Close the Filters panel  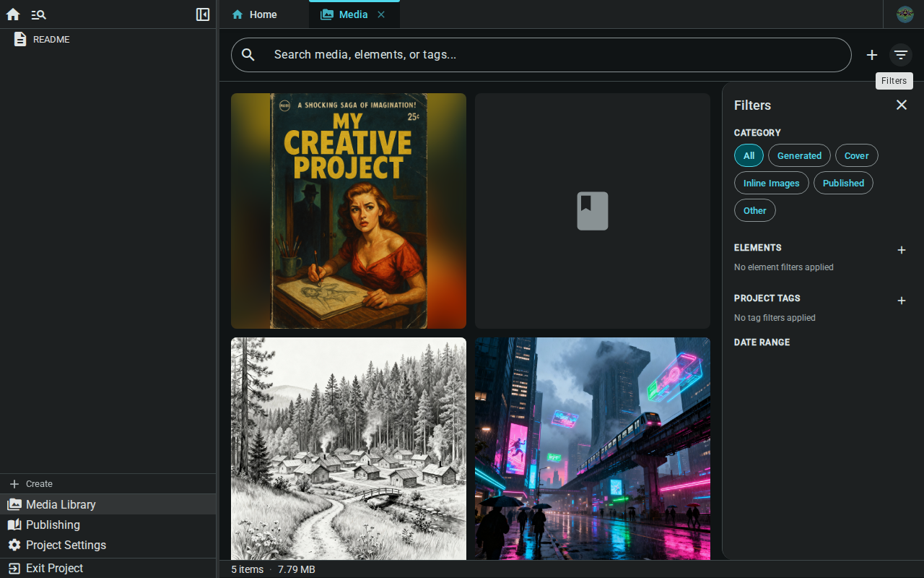click(902, 105)
